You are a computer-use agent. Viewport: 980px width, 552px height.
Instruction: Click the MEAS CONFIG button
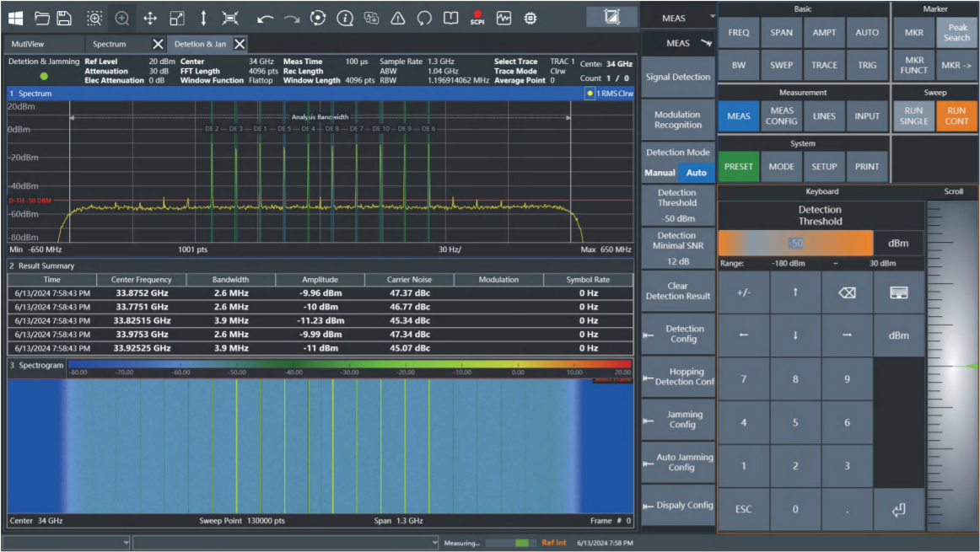[781, 115]
